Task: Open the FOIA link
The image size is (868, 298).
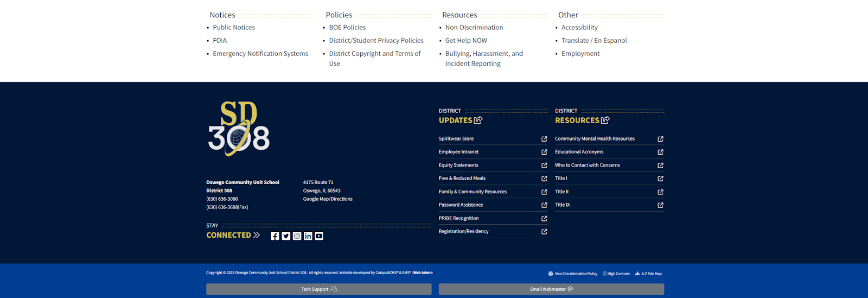Action: click(x=220, y=41)
